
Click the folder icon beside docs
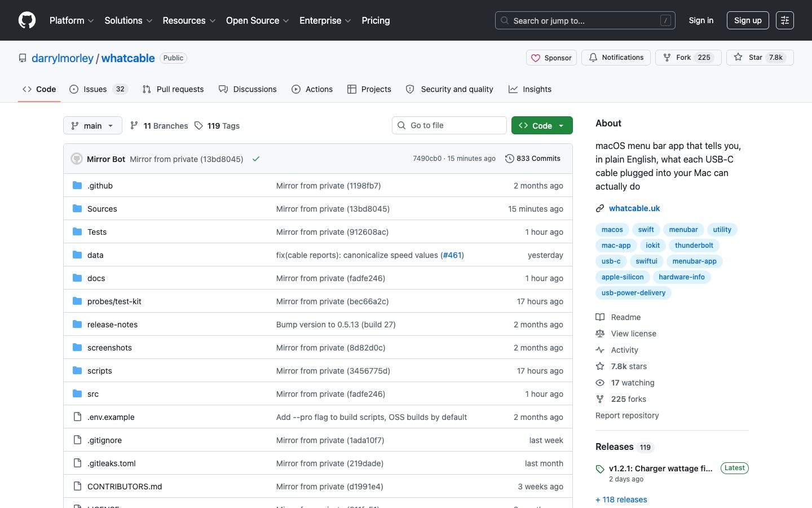click(x=77, y=278)
